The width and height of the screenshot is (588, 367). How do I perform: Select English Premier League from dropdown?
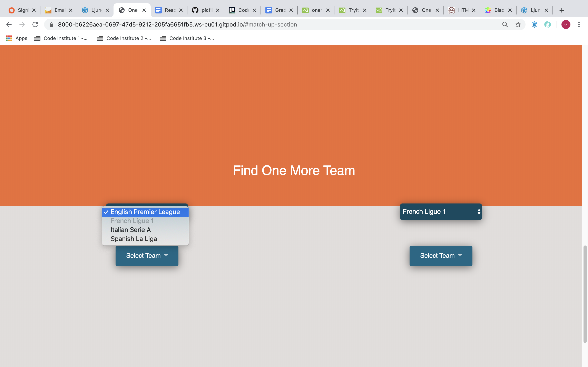point(145,211)
